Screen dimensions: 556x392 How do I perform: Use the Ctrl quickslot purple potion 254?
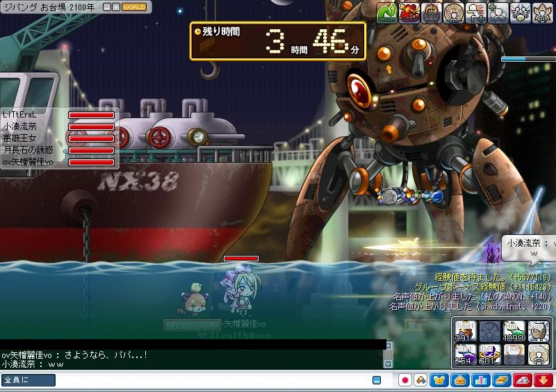click(465, 354)
